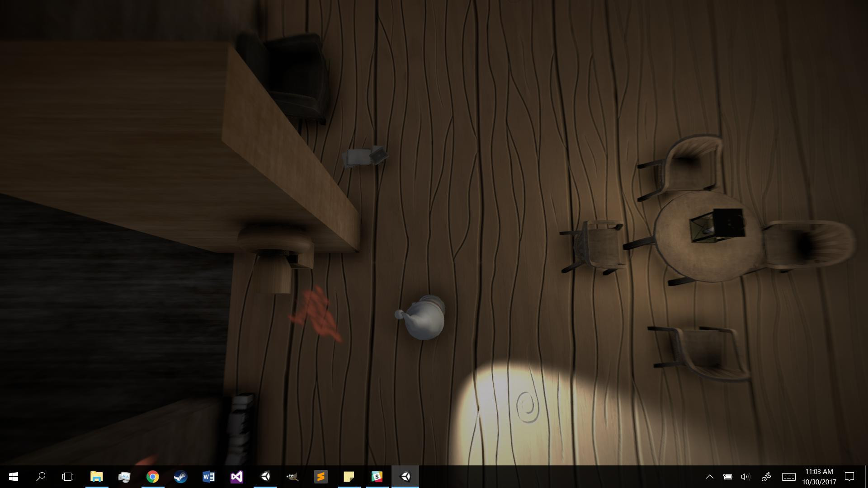Open the Action Center notifications
The image size is (868, 488).
849,477
